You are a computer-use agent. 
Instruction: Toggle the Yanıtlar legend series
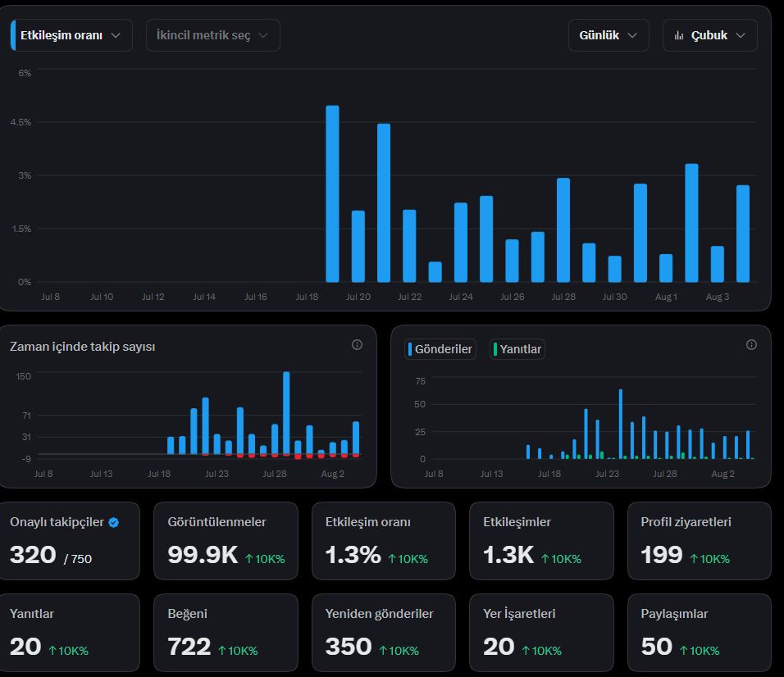tap(517, 349)
